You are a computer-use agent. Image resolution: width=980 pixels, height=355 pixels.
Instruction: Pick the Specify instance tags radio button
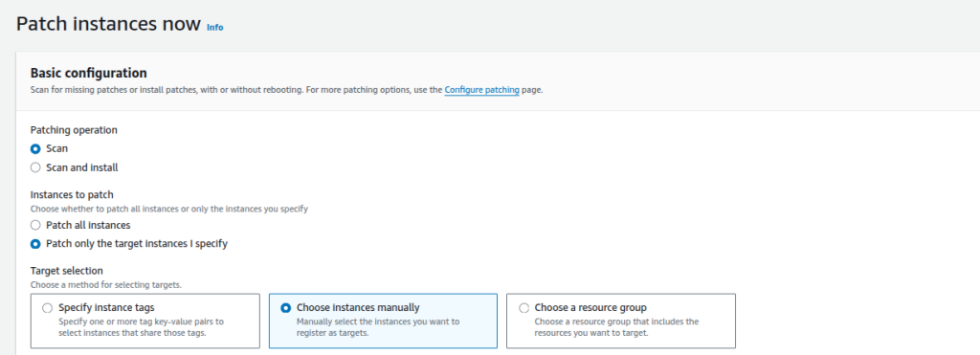coord(48,308)
